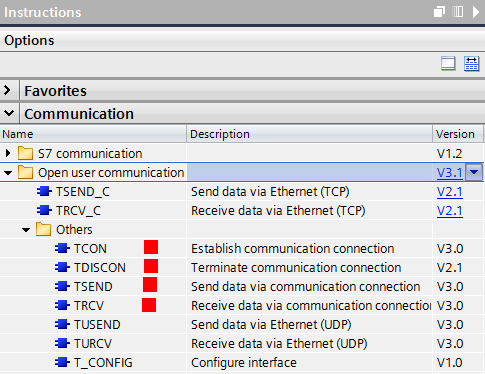Image resolution: width=485 pixels, height=374 pixels.
Task: Click the TSEND instruction block icon
Action: pos(62,286)
